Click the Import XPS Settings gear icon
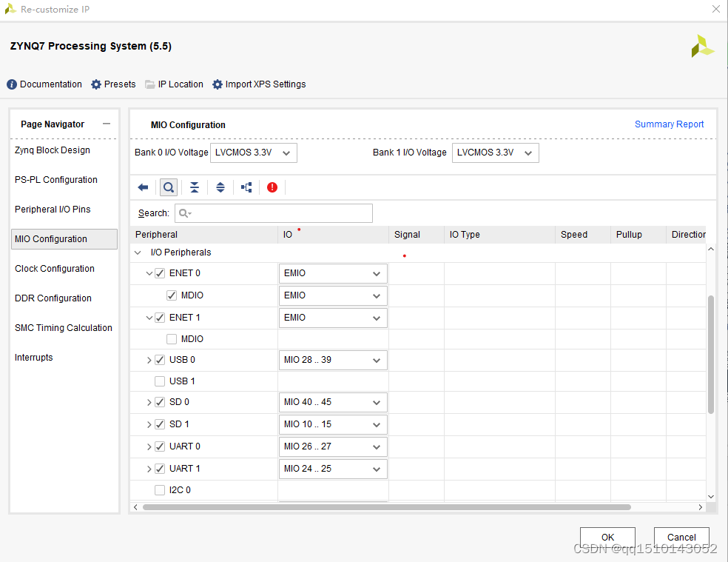 click(218, 84)
